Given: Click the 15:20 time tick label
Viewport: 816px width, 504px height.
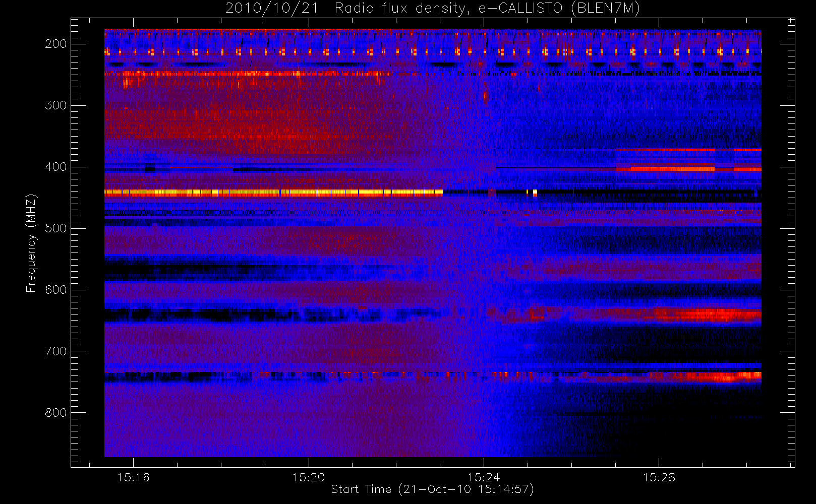Looking at the screenshot, I should tap(309, 477).
